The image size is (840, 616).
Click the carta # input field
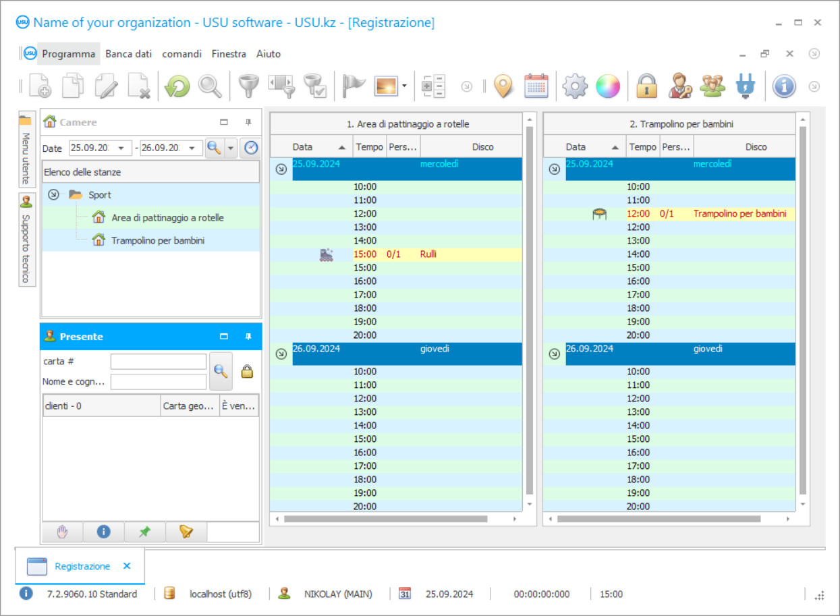point(159,362)
